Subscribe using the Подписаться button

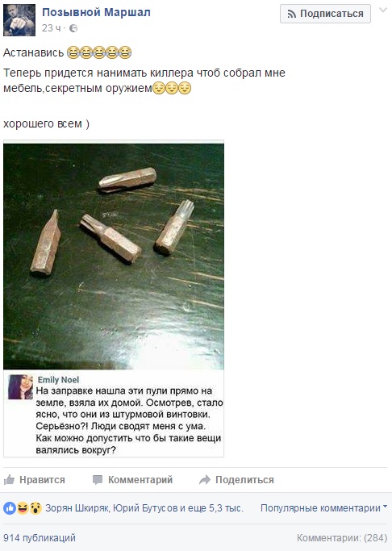(x=325, y=14)
